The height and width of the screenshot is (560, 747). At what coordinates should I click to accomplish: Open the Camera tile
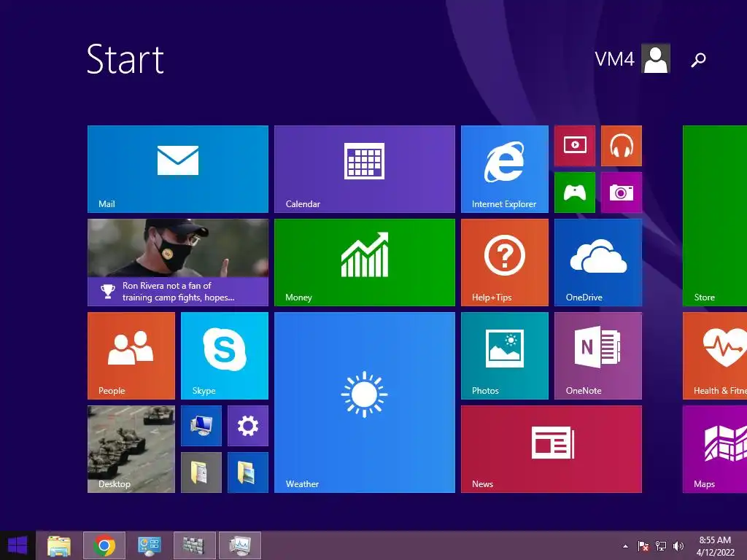coord(622,192)
